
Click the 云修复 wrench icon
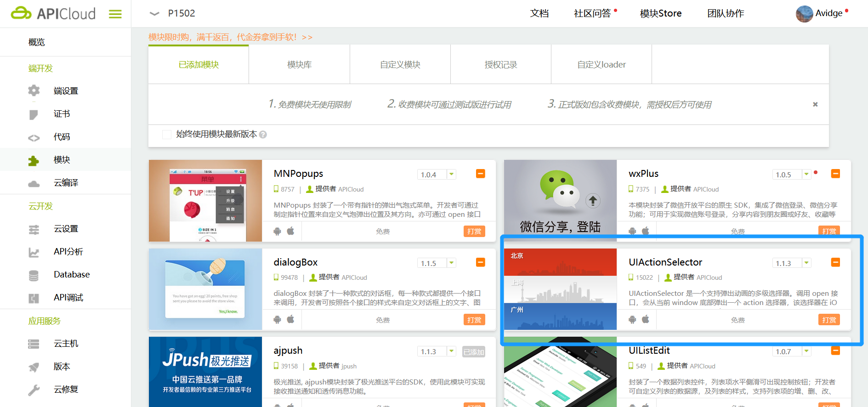click(x=34, y=390)
